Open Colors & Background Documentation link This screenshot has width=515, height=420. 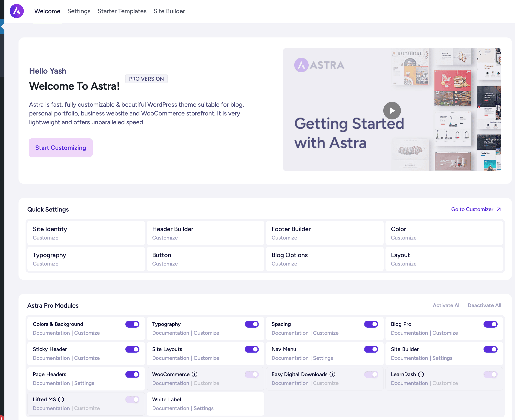coord(51,333)
